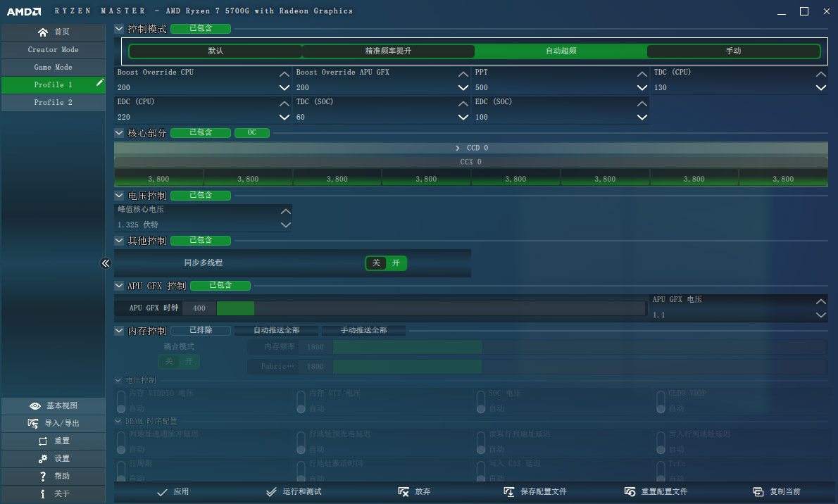Click the gear icon for 设置
Screen dimensions: 838x504
point(43,459)
